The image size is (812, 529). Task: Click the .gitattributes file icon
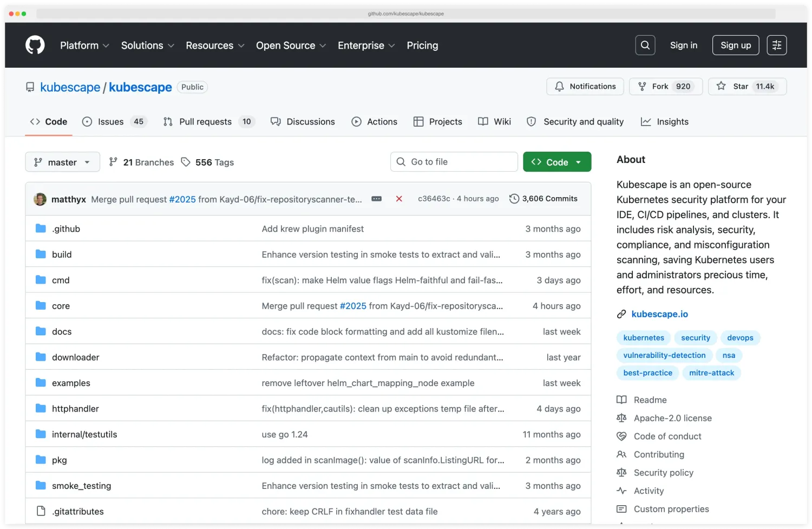41,511
